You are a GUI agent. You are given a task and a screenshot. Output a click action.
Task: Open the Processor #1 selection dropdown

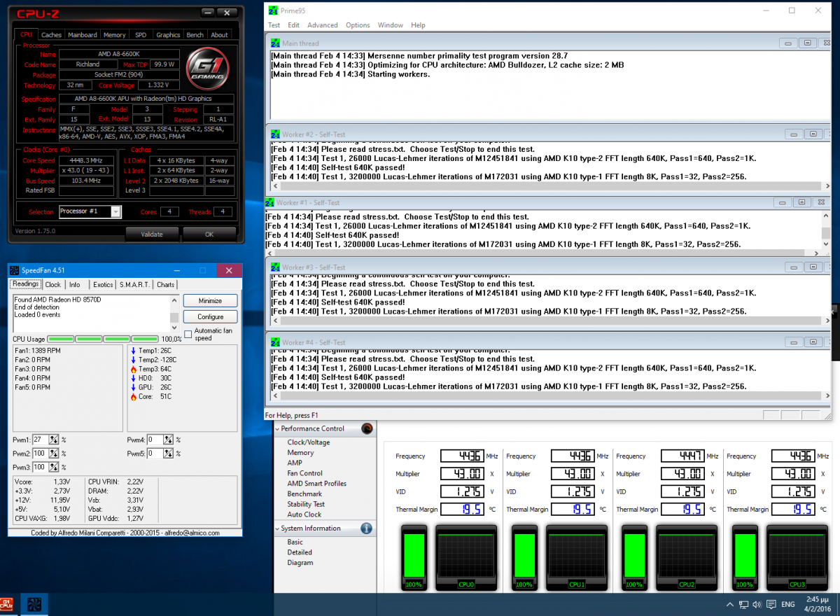115,211
